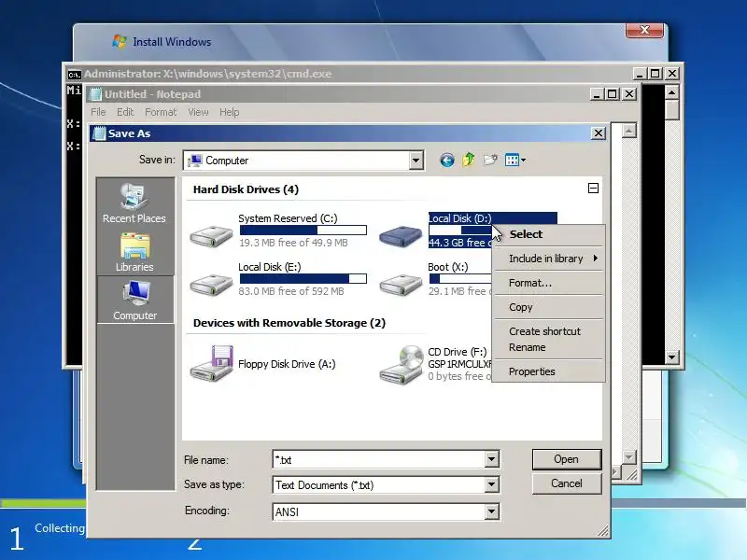Open the View Menu grid icon

click(x=512, y=160)
